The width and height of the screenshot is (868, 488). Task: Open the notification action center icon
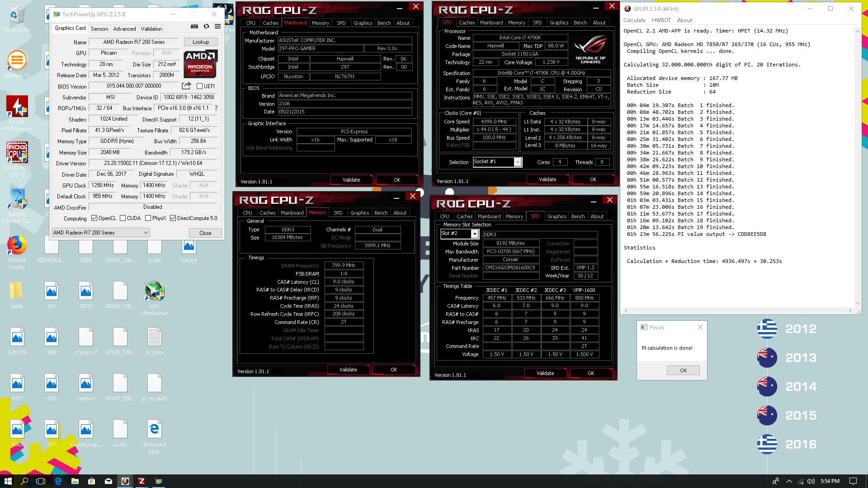coord(853,481)
